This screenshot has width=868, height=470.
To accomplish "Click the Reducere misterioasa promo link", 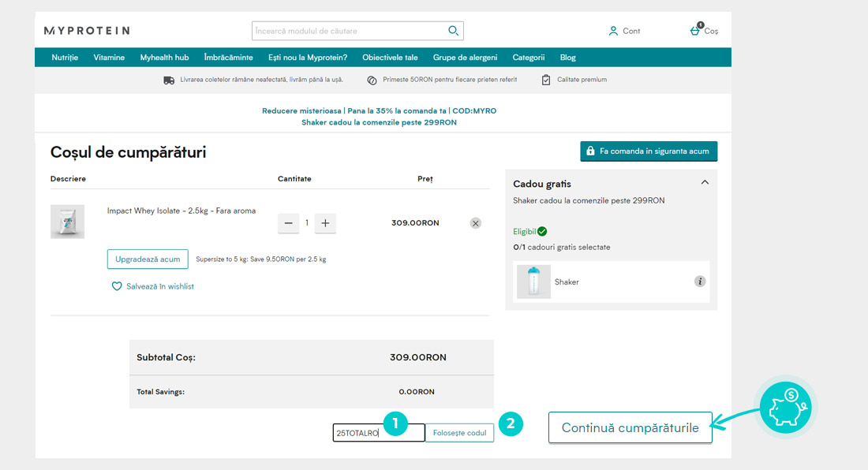I will click(380, 110).
